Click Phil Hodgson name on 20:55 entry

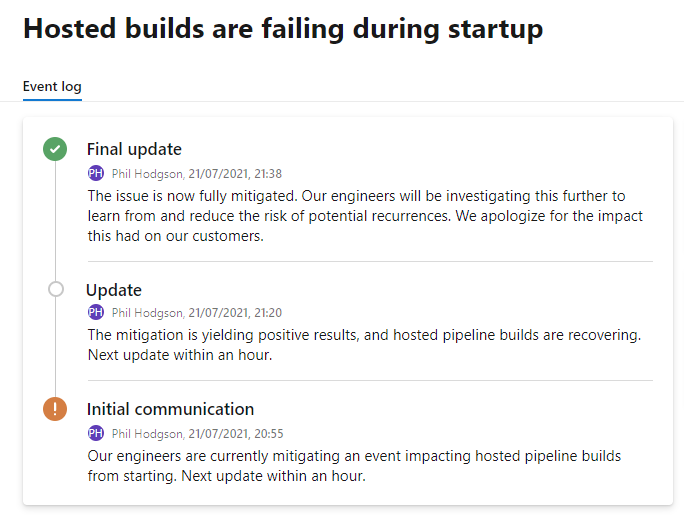coord(148,433)
